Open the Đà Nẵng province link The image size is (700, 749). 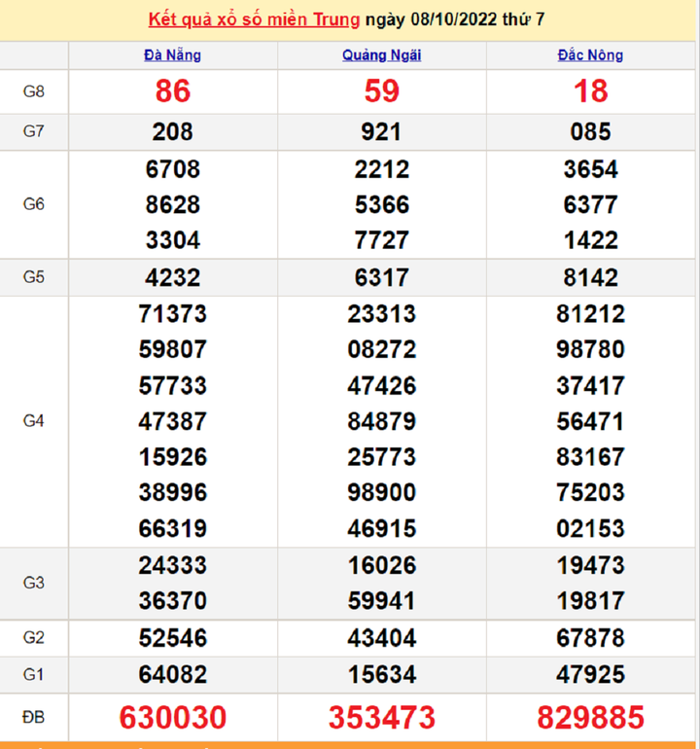172,55
